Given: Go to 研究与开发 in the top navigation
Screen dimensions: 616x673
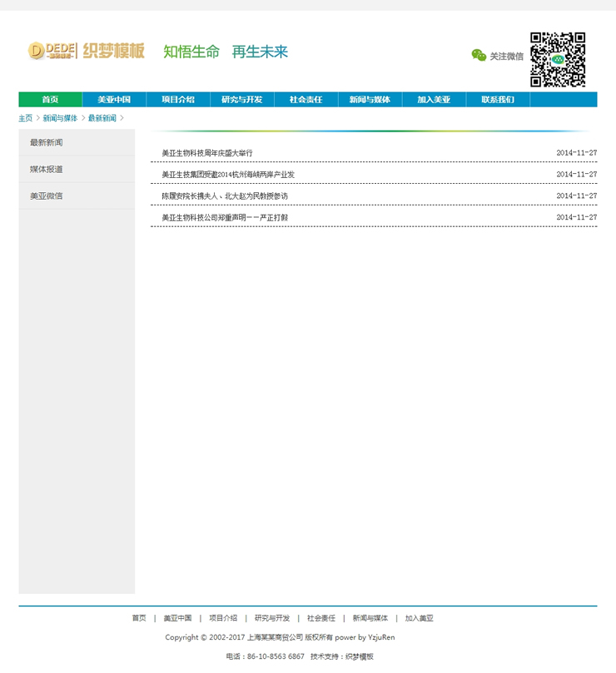Looking at the screenshot, I should [242, 100].
